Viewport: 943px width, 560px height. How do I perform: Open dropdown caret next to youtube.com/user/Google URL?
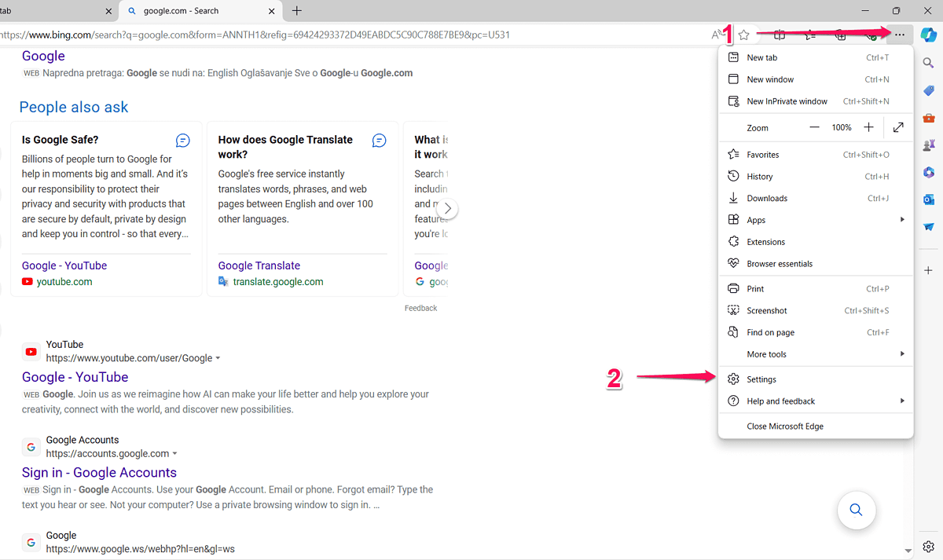[x=218, y=358]
